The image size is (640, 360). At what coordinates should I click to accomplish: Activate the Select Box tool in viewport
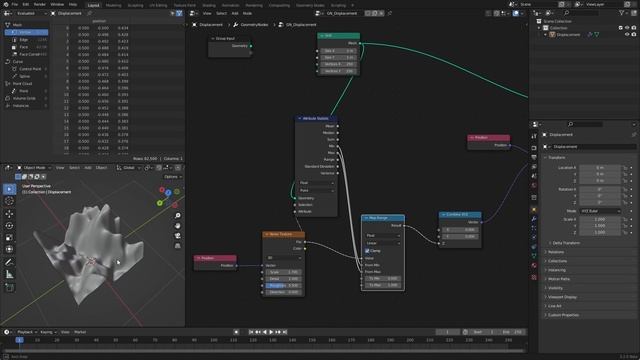tap(9, 189)
